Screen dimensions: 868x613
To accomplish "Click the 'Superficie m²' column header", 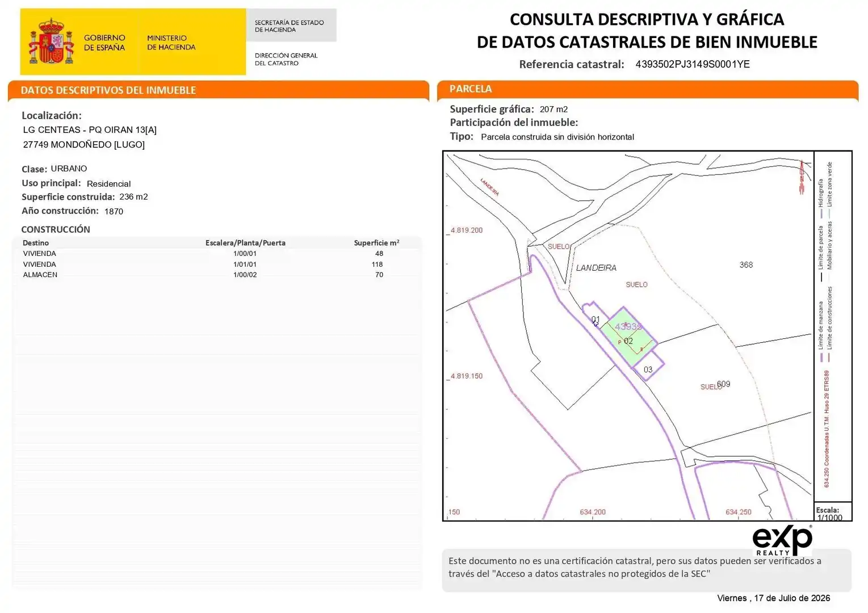I will coord(376,243).
